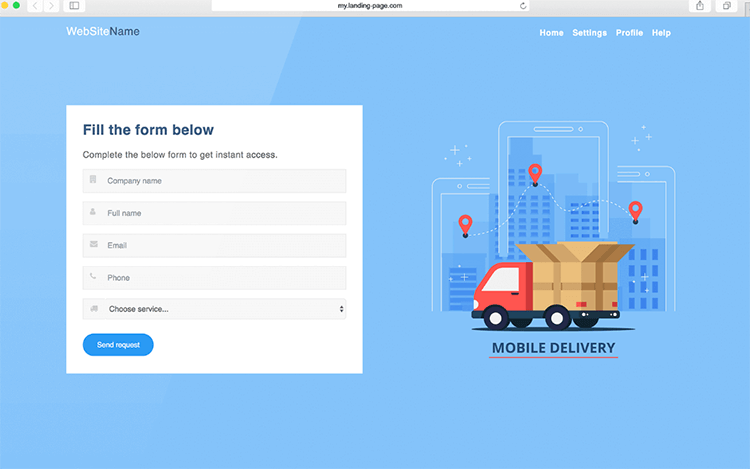Click the right red map pin
Screen dimensions: 750x469
pos(635,212)
